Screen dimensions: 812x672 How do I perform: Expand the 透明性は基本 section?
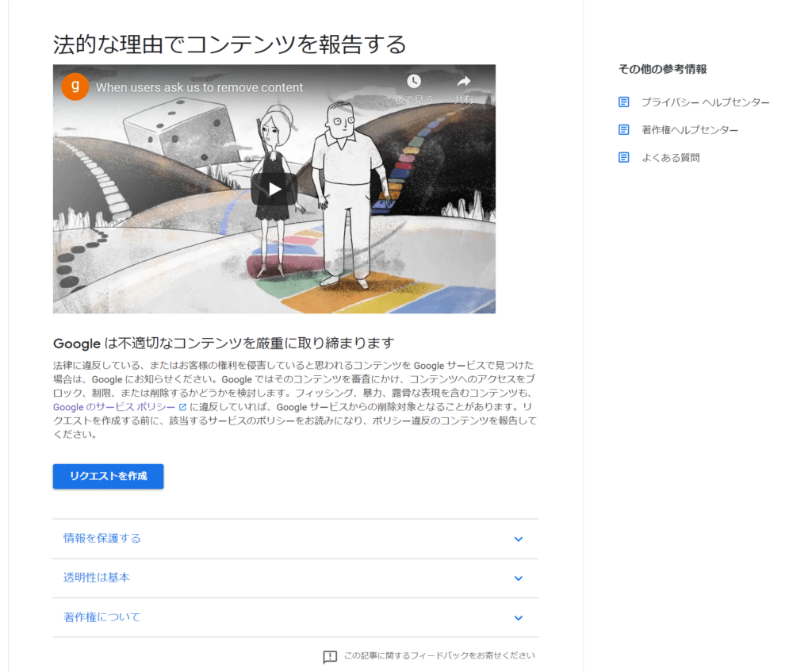296,578
